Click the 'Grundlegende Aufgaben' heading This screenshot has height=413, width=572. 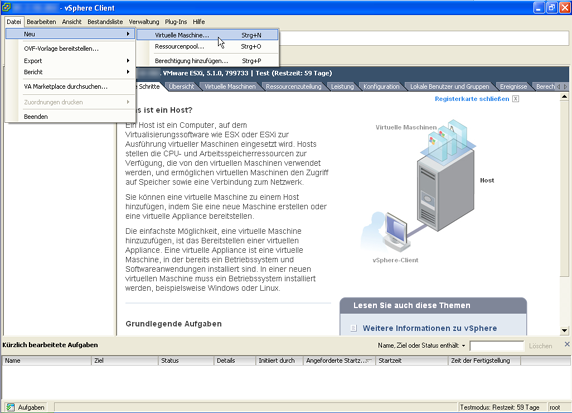point(174,324)
